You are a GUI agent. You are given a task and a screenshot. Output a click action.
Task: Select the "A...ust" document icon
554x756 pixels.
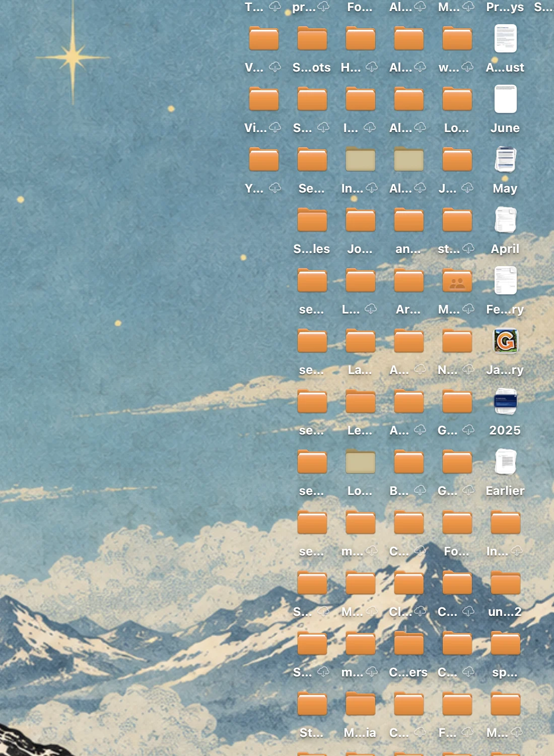pos(505,39)
